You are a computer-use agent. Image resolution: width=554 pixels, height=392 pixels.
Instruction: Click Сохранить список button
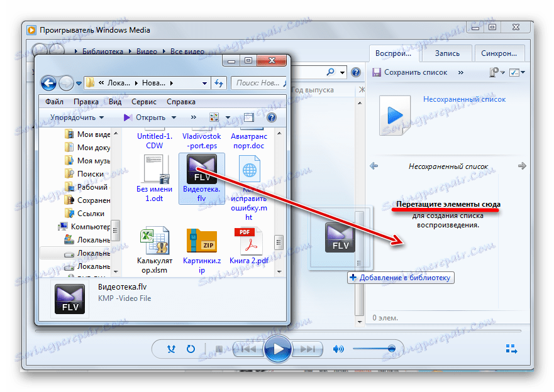point(410,72)
